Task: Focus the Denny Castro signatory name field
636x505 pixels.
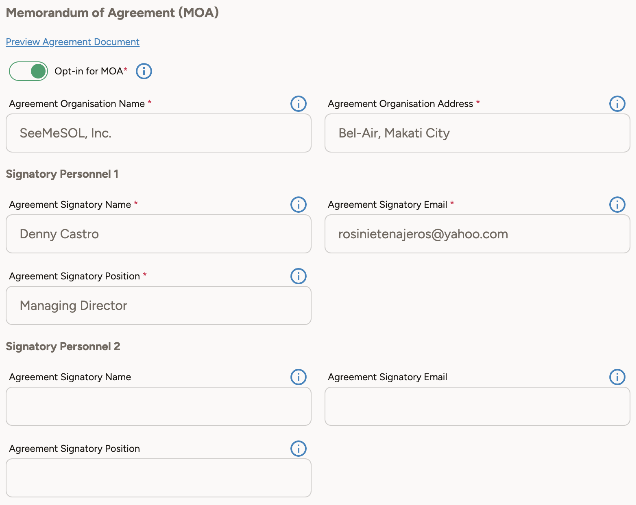Action: [x=158, y=234]
